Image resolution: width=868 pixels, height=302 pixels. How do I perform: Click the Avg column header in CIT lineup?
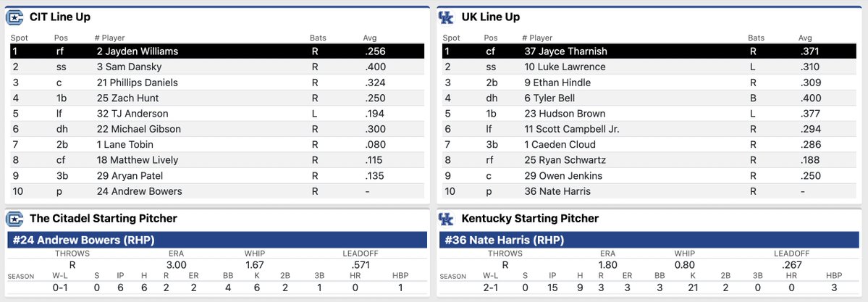click(370, 38)
